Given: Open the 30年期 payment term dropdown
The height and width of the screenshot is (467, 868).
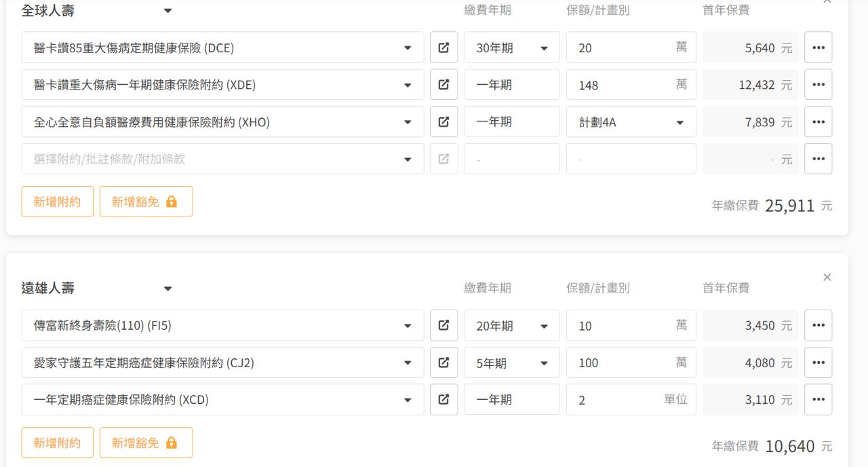Looking at the screenshot, I should [511, 48].
